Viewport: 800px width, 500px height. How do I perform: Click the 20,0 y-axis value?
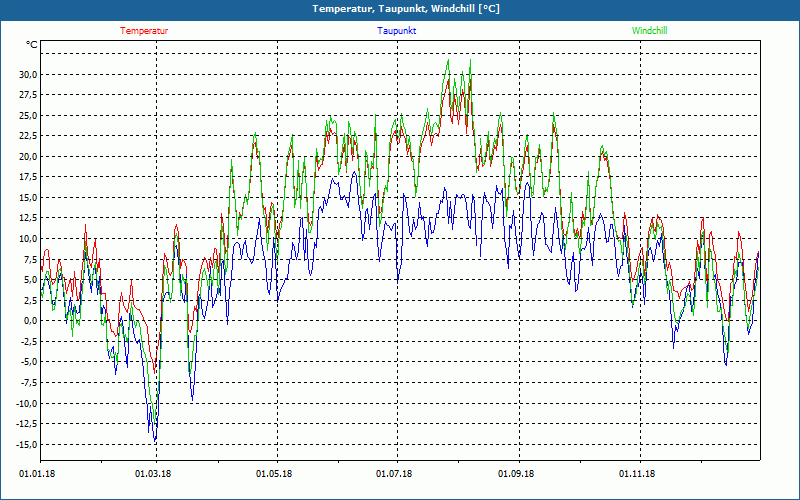(29, 157)
